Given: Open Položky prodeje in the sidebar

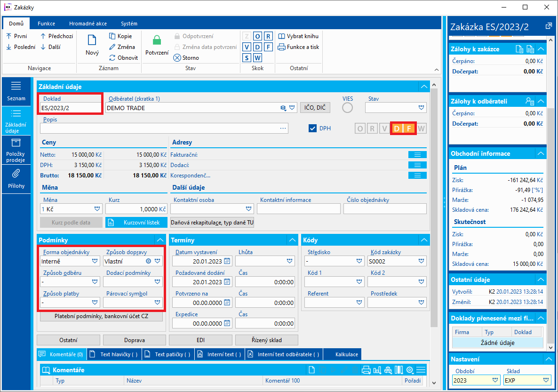Looking at the screenshot, I should coord(16,151).
